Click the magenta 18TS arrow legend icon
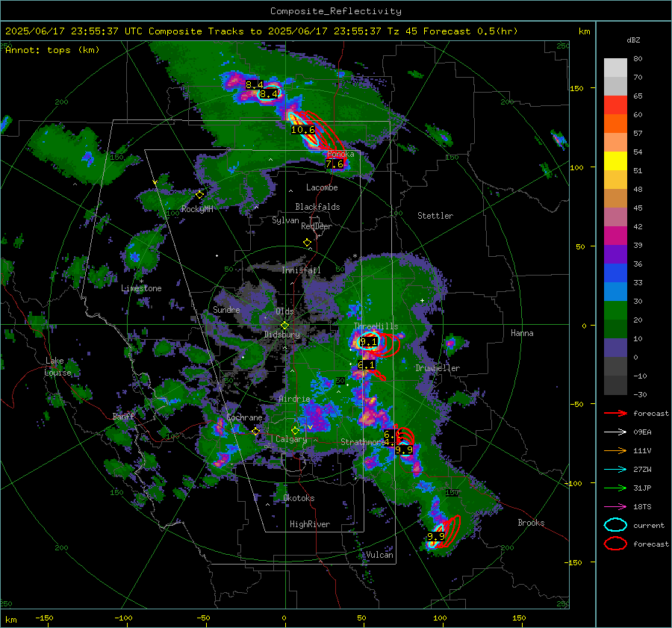Viewport: 672px width, 628px height. click(615, 507)
